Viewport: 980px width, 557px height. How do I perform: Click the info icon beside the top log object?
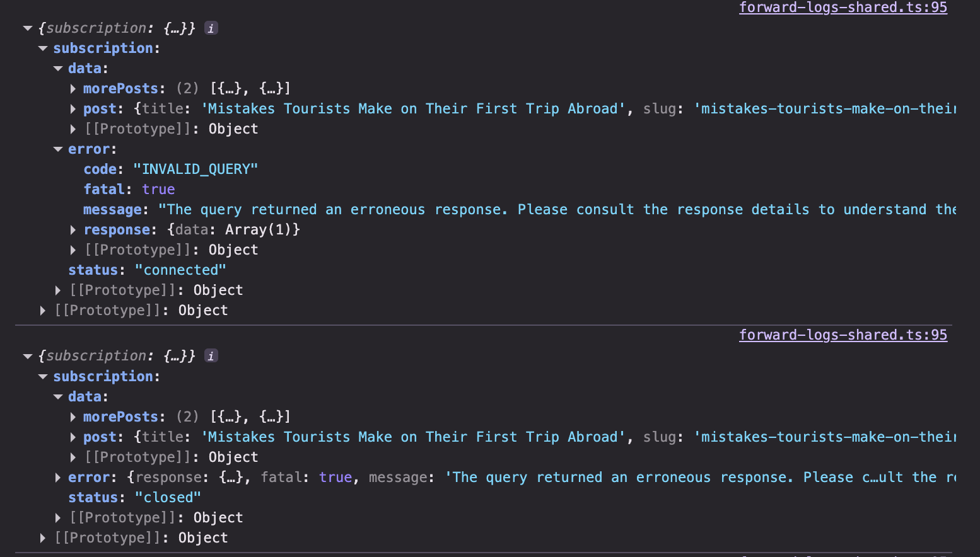coord(211,28)
